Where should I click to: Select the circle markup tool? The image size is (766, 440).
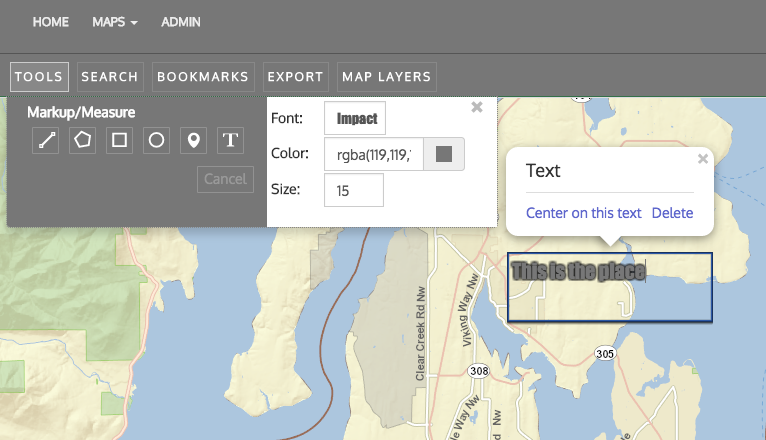[156, 140]
